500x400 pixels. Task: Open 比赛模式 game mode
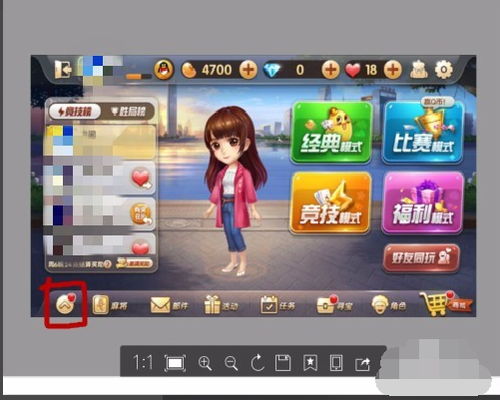(423, 132)
